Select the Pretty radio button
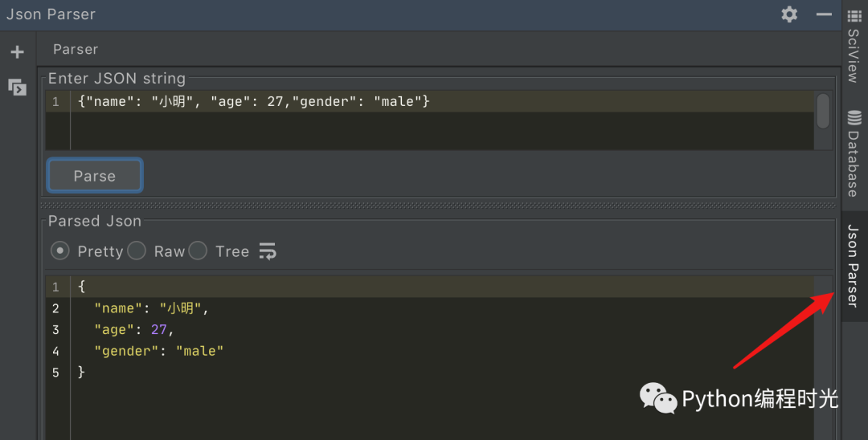The width and height of the screenshot is (868, 440). [59, 251]
